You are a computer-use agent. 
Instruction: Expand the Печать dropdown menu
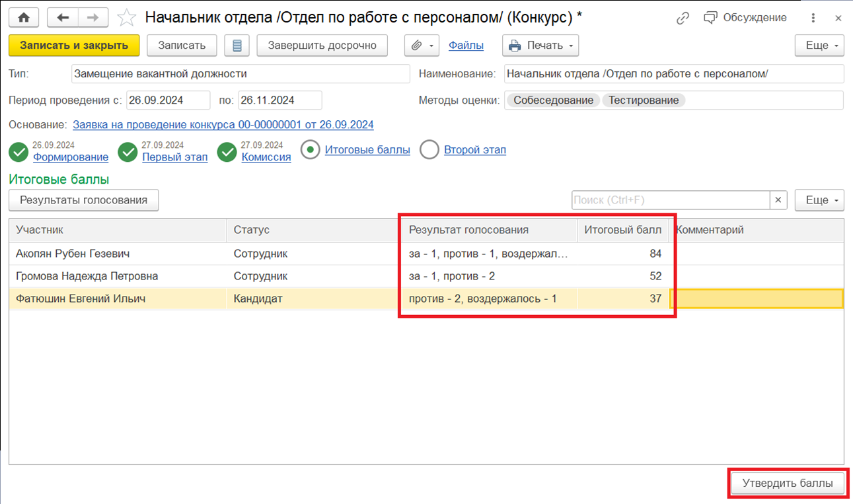pos(540,46)
